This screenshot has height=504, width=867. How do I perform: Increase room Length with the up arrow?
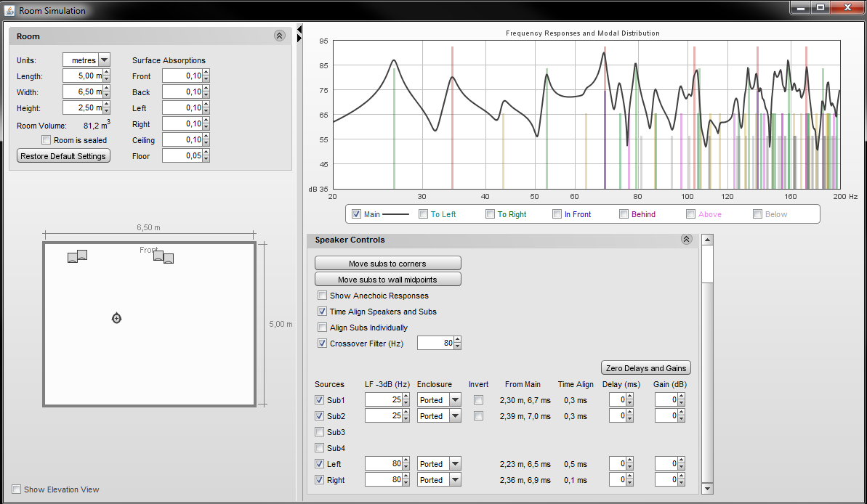point(107,73)
